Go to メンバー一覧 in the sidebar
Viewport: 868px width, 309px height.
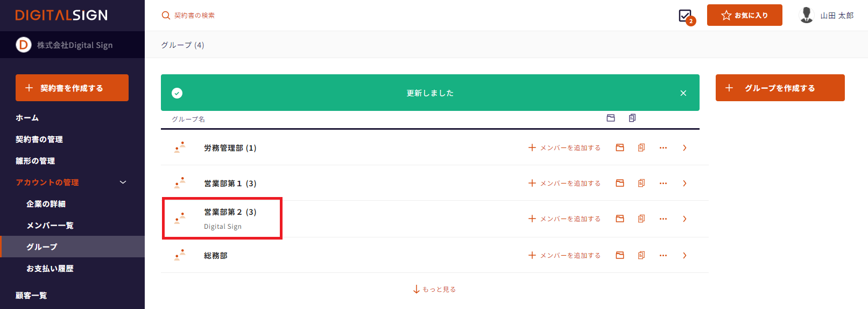(50, 226)
